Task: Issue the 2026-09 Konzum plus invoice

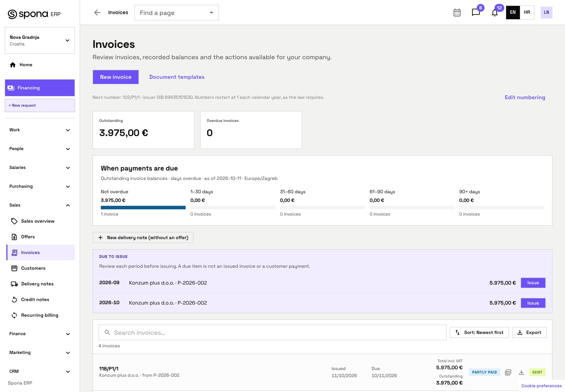Action: pyautogui.click(x=533, y=283)
